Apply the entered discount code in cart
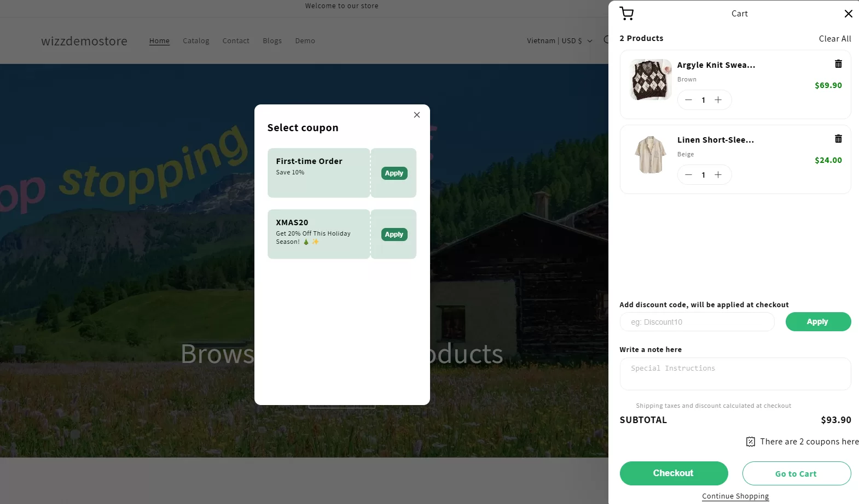Screen dimensions: 859x504 click(818, 322)
